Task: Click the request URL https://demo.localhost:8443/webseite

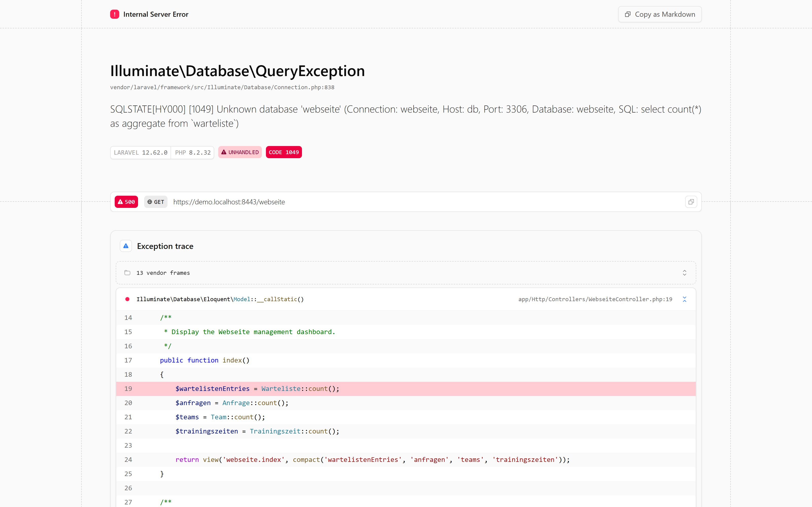Action: (x=229, y=202)
